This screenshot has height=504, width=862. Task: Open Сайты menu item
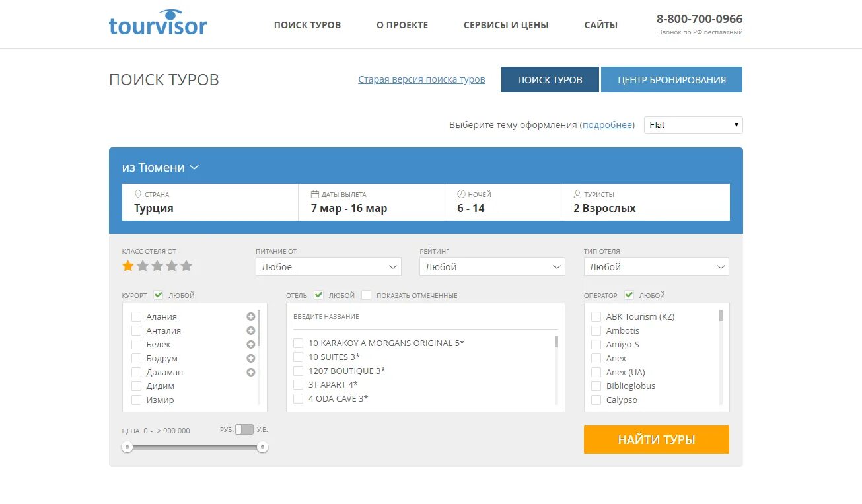pos(601,25)
